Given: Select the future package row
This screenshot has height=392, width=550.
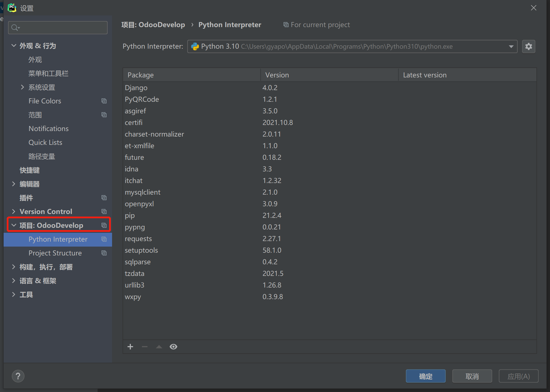Looking at the screenshot, I should (x=330, y=157).
